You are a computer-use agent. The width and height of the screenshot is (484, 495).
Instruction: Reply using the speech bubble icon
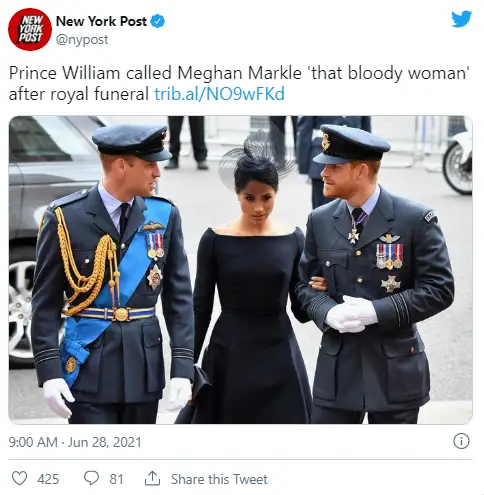(x=91, y=479)
